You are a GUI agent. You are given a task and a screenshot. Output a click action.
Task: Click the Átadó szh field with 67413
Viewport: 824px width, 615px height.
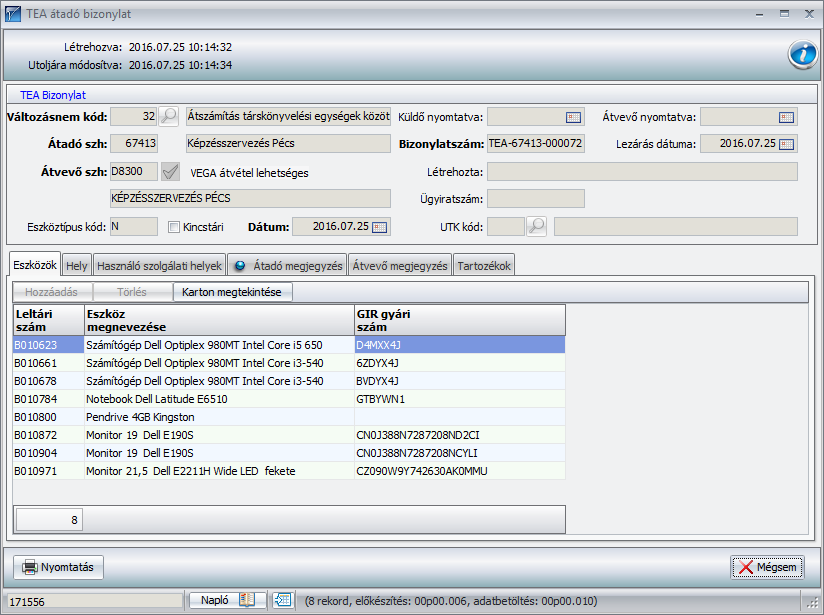pyautogui.click(x=134, y=143)
